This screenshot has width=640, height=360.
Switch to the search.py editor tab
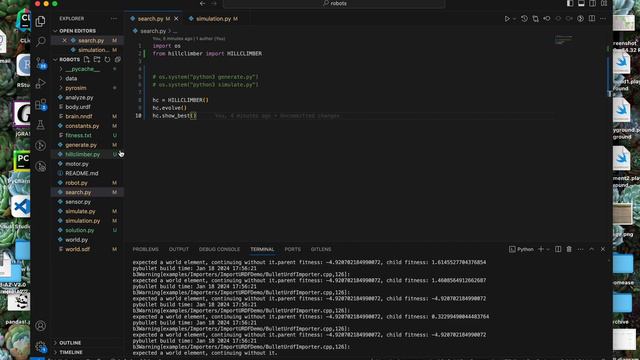coord(151,19)
